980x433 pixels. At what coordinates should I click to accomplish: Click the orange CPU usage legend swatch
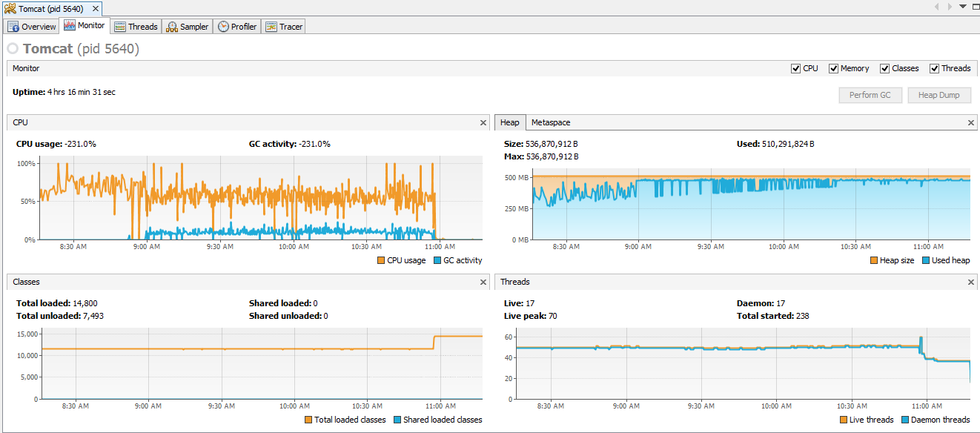pos(382,260)
